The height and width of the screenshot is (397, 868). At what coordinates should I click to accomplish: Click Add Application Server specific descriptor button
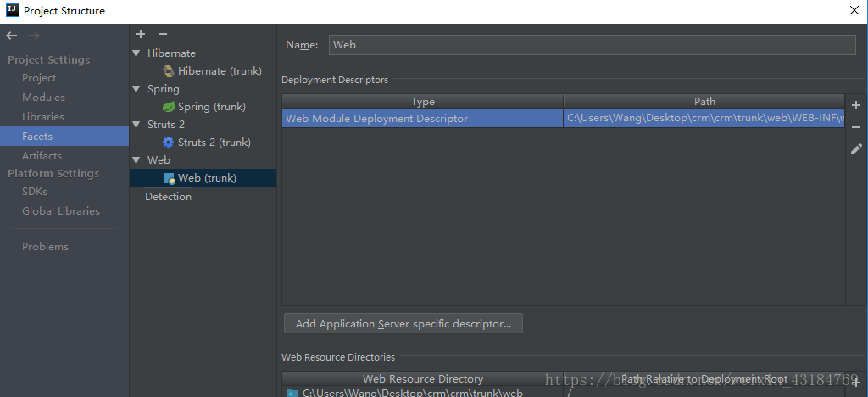click(403, 324)
